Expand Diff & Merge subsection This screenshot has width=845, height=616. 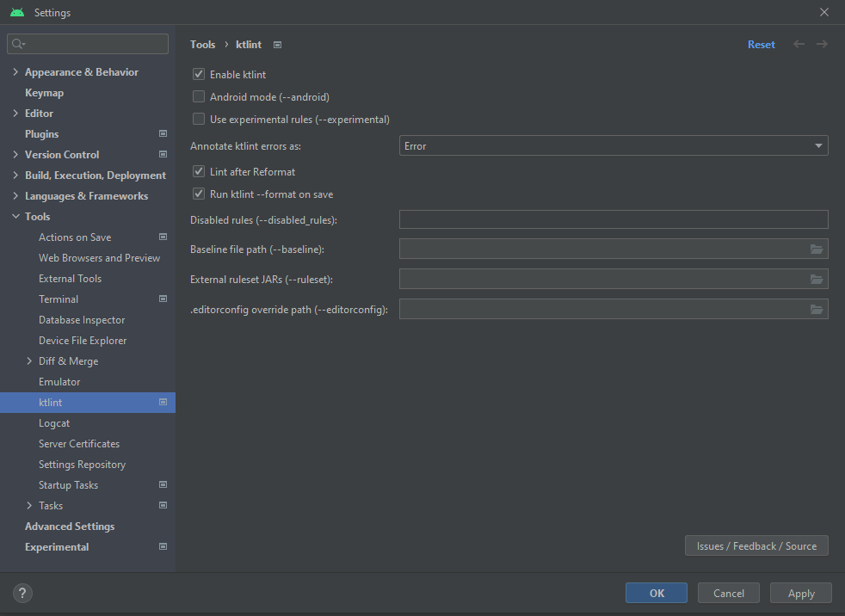tap(29, 361)
